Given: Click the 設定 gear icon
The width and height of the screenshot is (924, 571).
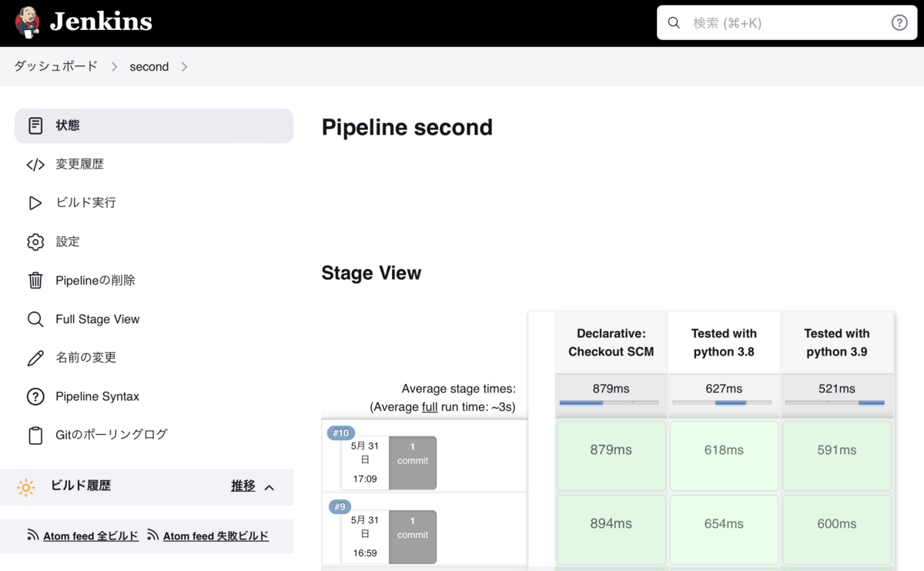Looking at the screenshot, I should point(35,242).
